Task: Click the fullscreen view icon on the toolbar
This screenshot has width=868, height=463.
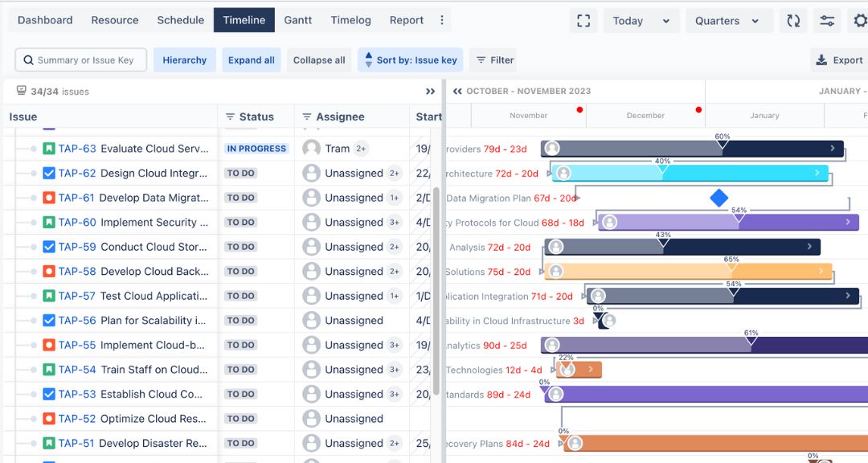Action: click(x=583, y=21)
